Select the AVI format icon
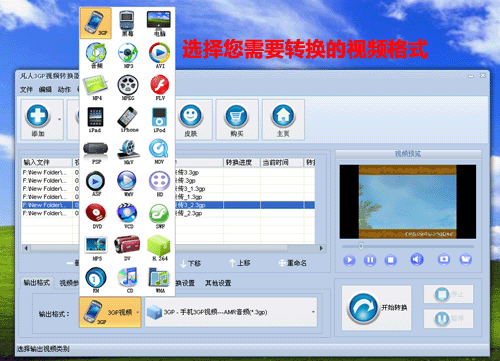500x361 pixels. click(160, 55)
